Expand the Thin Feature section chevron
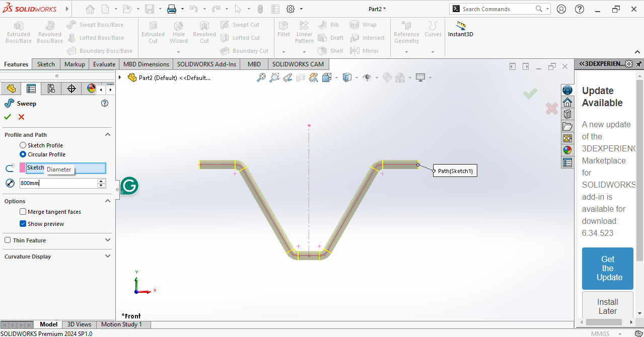 [108, 240]
